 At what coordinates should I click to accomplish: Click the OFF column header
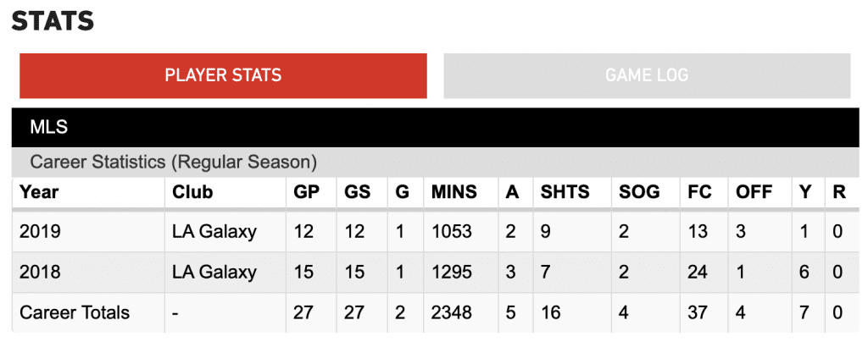(x=754, y=192)
